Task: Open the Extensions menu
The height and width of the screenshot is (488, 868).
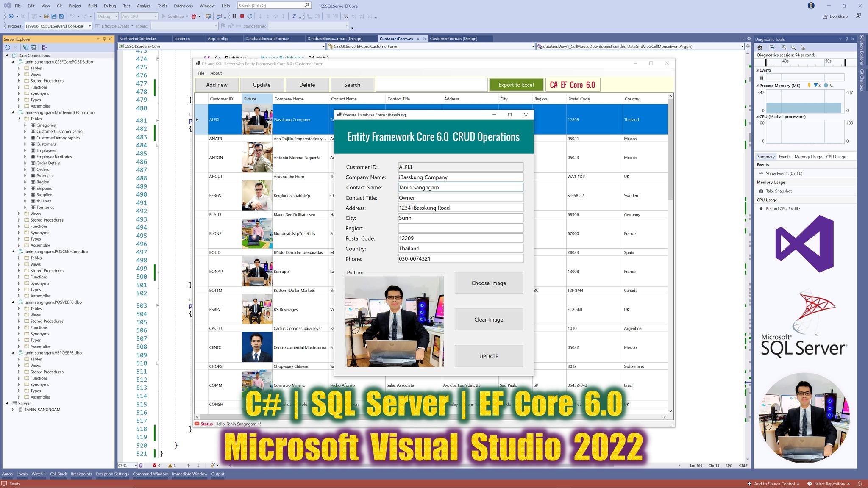Action: tap(183, 6)
